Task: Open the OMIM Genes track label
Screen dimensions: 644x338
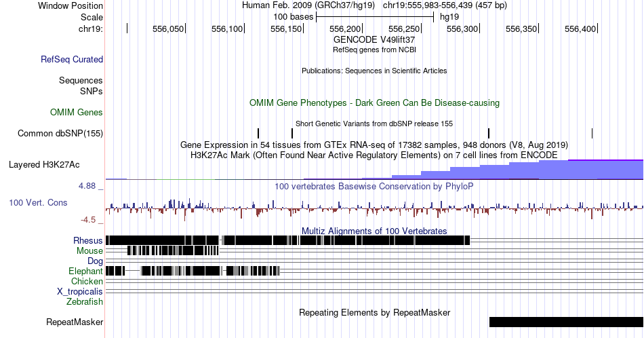Action: pyautogui.click(x=77, y=112)
